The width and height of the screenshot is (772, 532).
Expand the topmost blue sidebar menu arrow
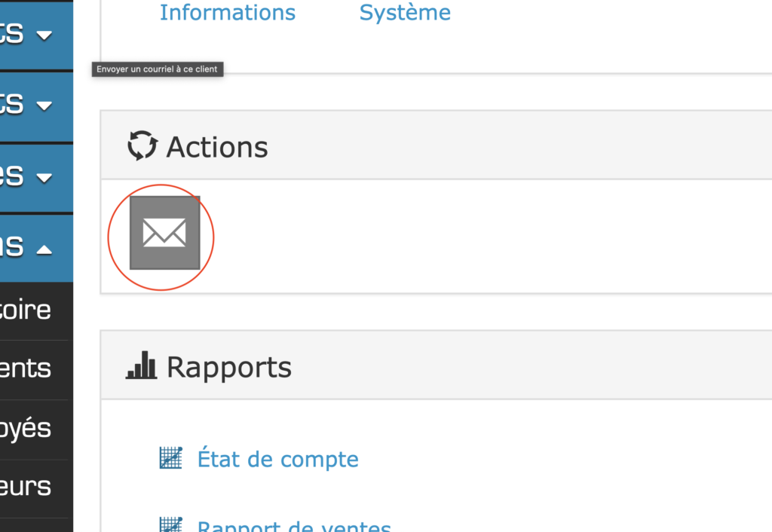tap(44, 35)
